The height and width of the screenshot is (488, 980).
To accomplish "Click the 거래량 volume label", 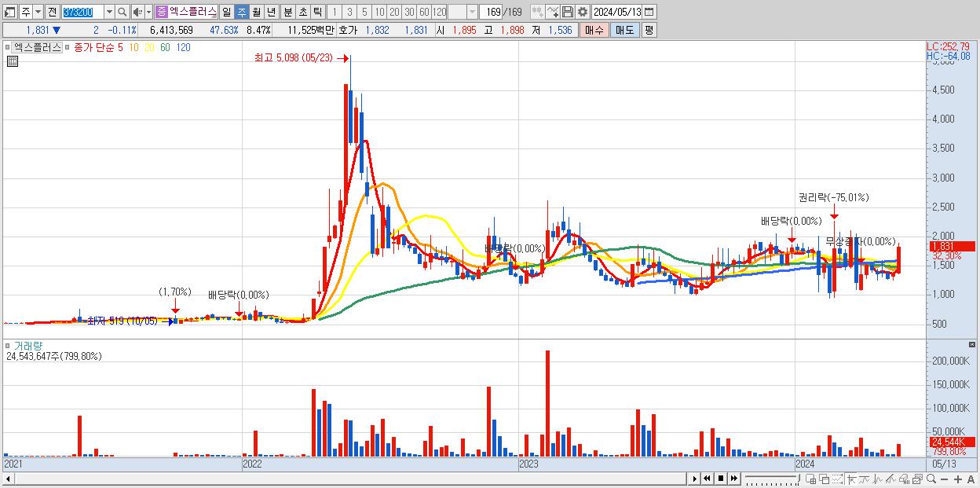I will [27, 346].
